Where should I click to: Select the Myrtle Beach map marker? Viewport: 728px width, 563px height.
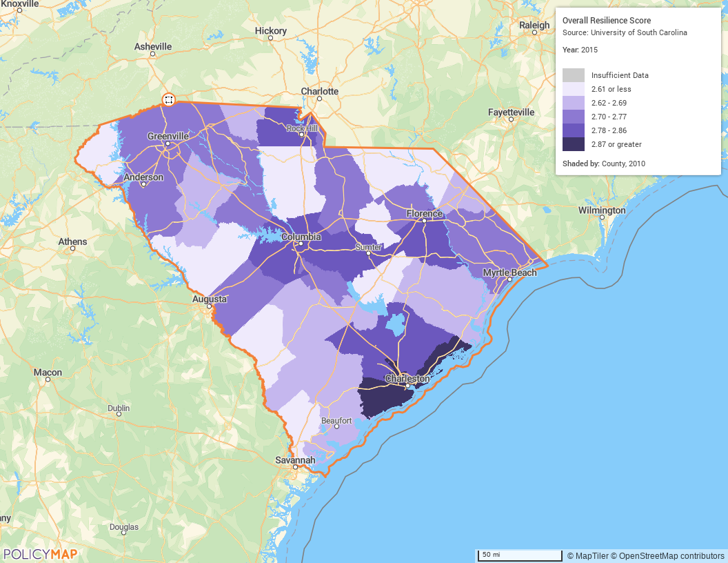[x=509, y=279]
